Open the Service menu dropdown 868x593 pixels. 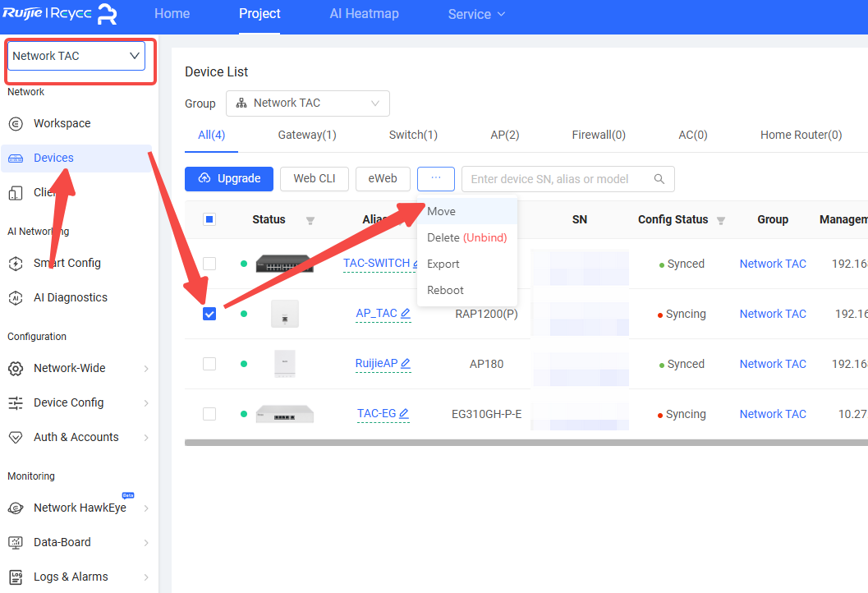point(476,15)
